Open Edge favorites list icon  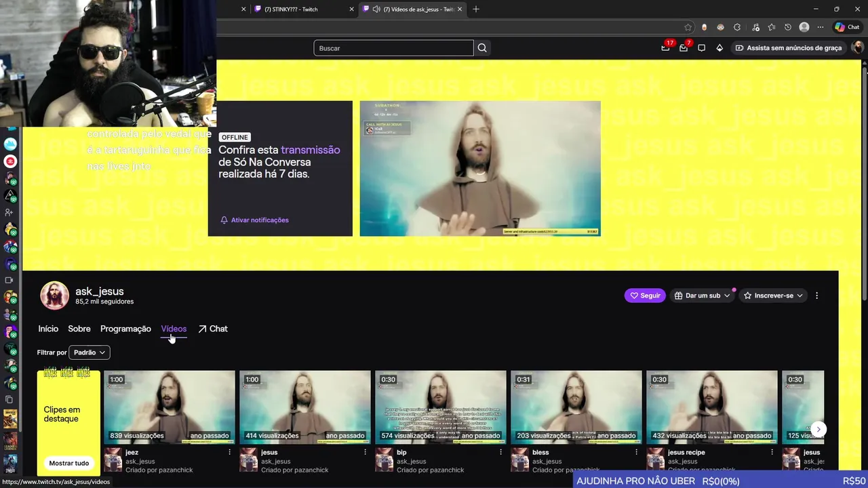click(772, 27)
